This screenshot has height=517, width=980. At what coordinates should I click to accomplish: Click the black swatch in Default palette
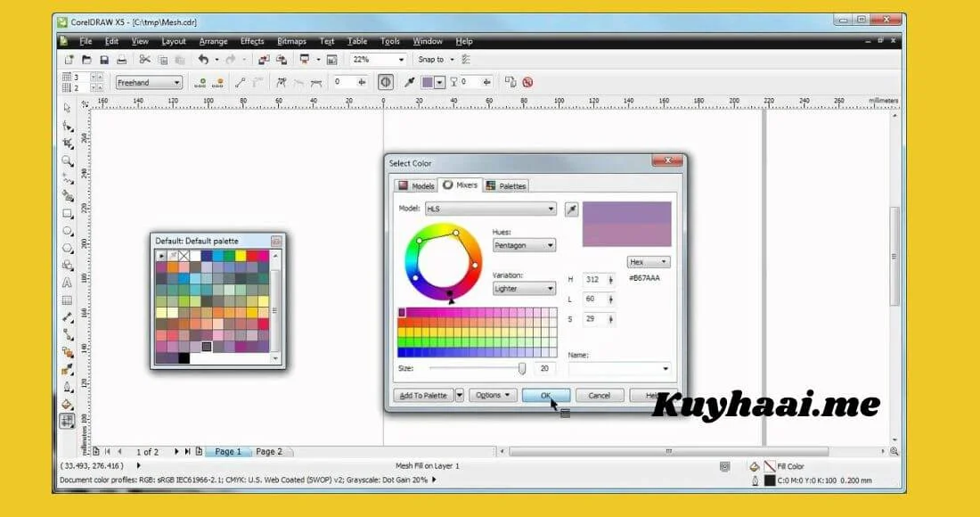point(184,358)
